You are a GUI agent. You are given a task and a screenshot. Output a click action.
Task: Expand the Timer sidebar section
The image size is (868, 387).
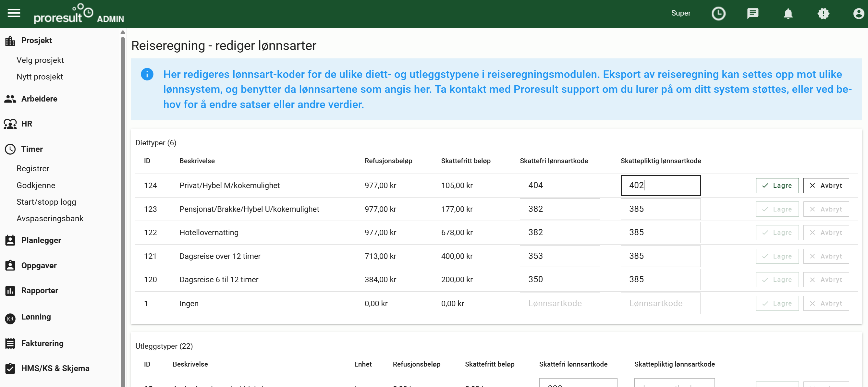tap(32, 149)
